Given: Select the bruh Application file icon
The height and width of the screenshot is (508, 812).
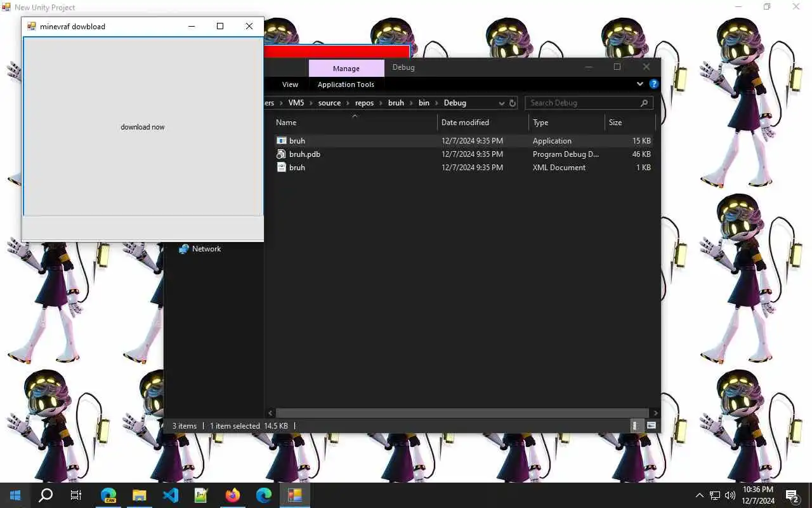Looking at the screenshot, I should 282,140.
